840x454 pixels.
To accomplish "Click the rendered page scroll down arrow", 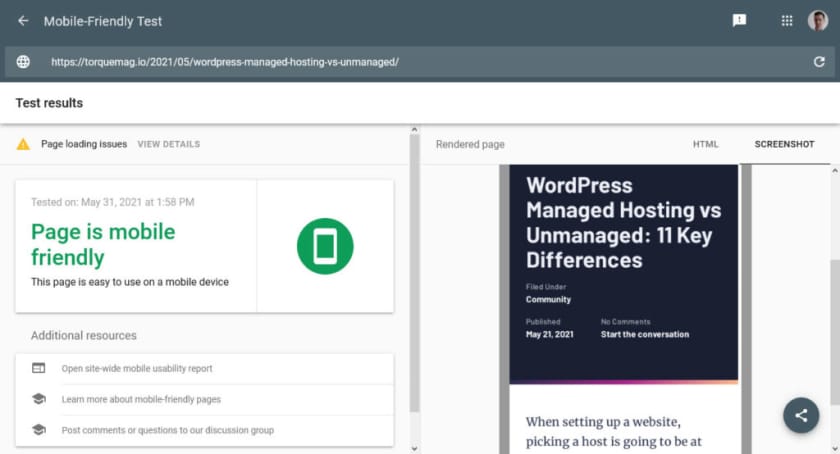I will 835,448.
